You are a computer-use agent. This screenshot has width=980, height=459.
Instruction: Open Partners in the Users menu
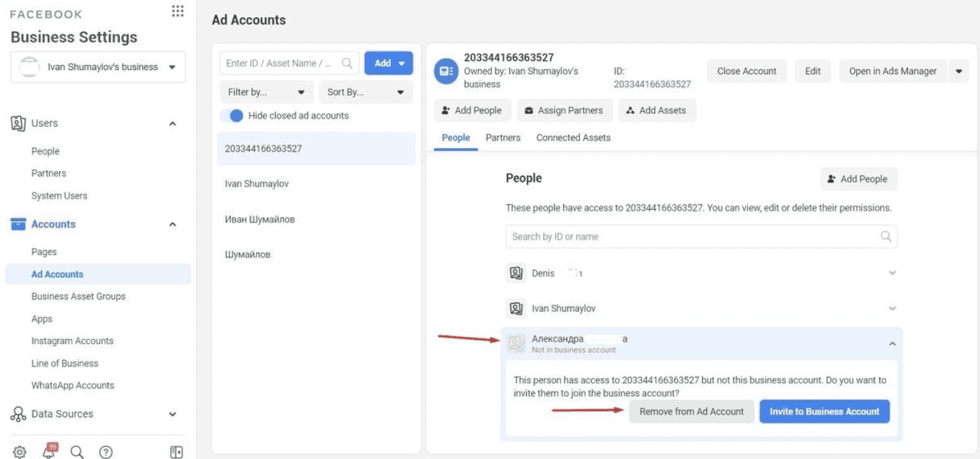(49, 173)
